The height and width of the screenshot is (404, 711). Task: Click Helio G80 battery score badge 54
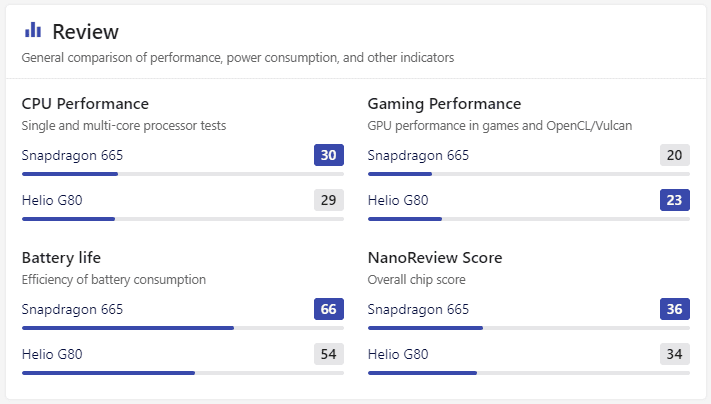coord(329,354)
